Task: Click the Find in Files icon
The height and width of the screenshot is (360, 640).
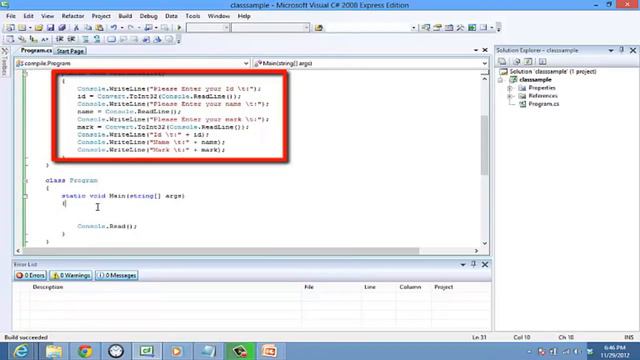Action: [319, 28]
